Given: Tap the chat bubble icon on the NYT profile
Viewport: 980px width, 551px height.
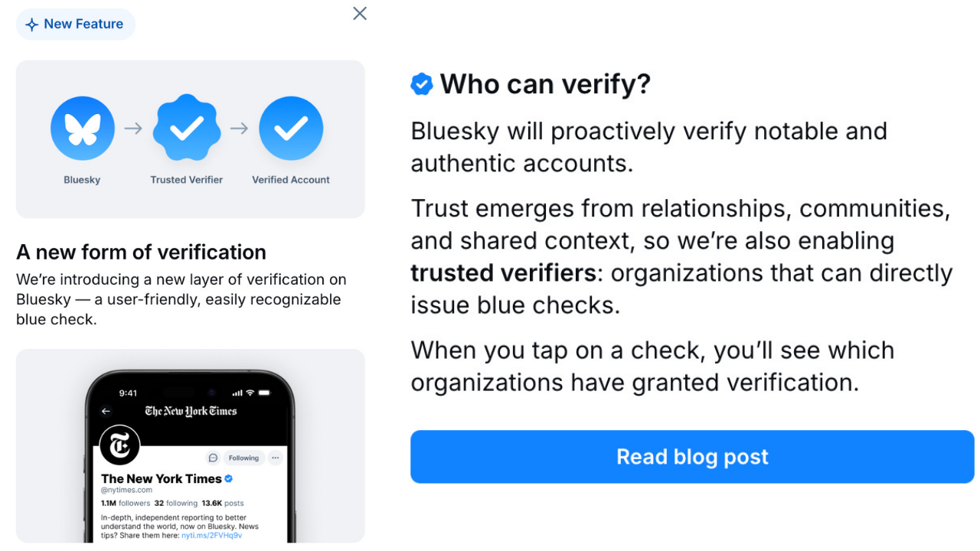Looking at the screenshot, I should click(x=213, y=458).
